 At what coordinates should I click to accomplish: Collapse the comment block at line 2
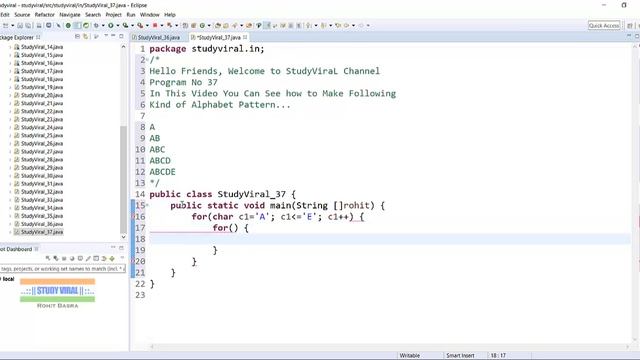pos(147,60)
